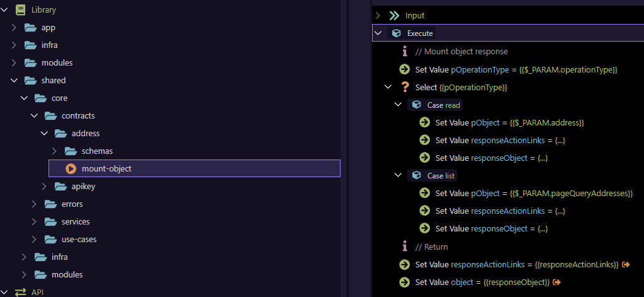Select the errors folder
Image resolution: width=644 pixels, height=297 pixels.
coord(72,204)
